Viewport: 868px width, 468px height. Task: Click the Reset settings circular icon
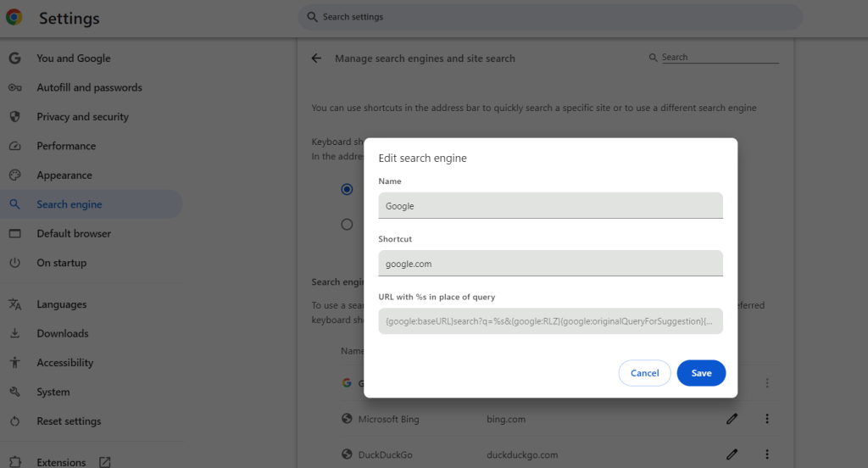pos(15,421)
